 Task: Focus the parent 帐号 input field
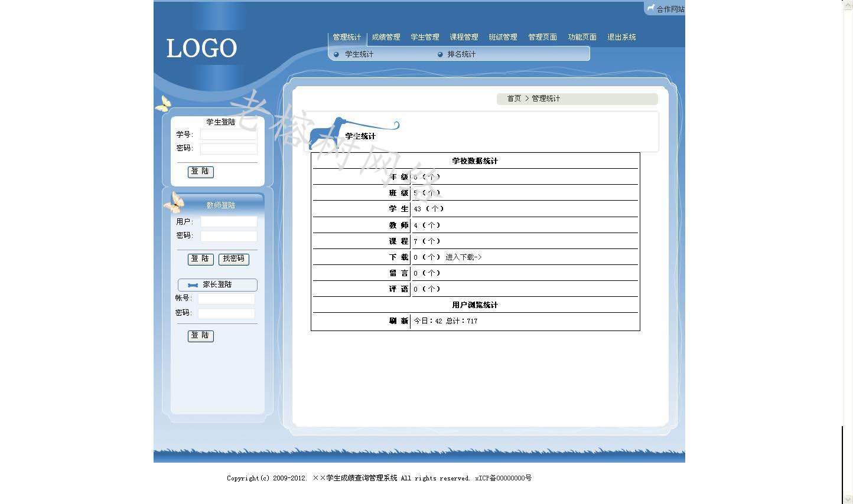point(226,299)
